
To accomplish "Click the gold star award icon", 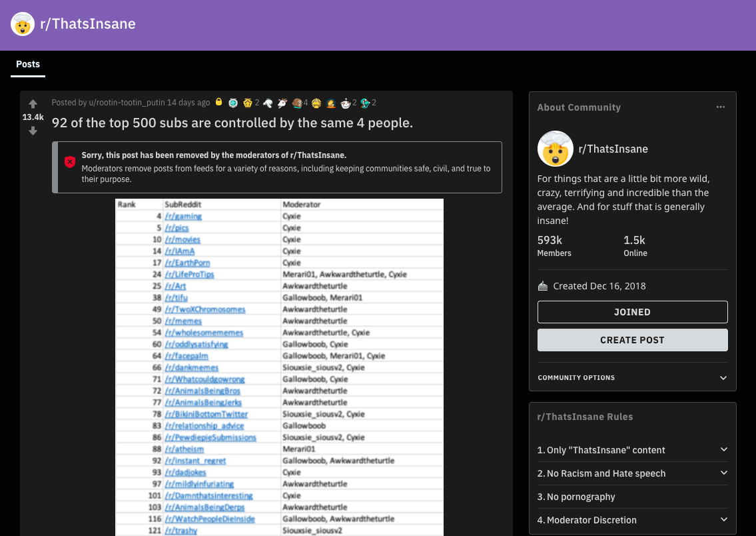I will point(247,103).
